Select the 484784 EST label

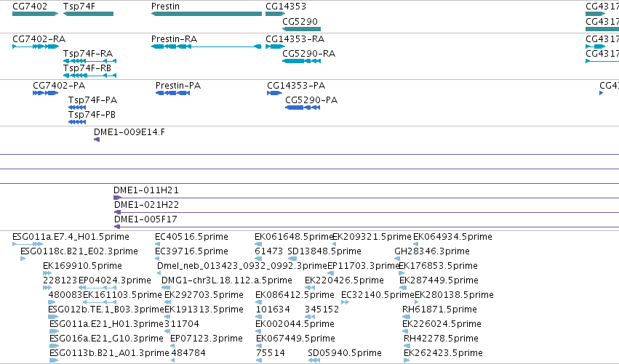pos(188,353)
